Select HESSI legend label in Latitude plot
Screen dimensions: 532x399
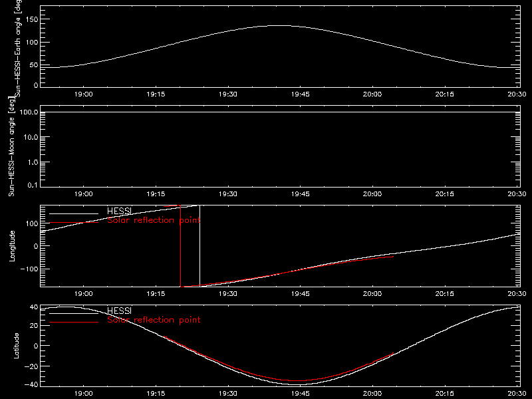[x=119, y=311]
